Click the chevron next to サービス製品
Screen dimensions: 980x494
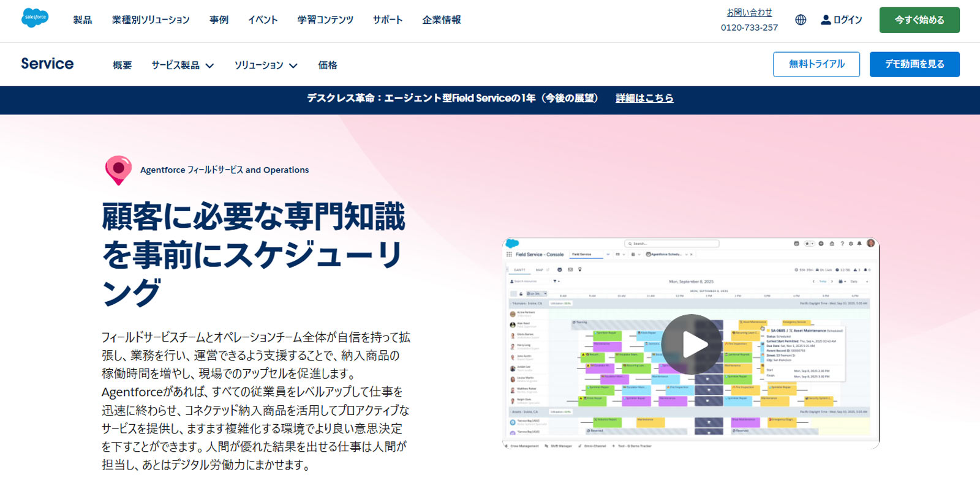[x=209, y=65]
